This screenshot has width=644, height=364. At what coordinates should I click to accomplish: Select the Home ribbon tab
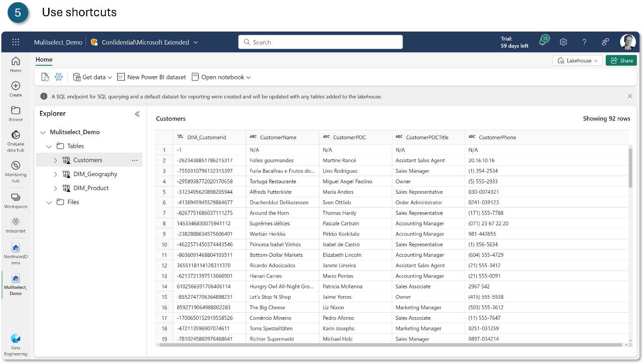coord(44,59)
